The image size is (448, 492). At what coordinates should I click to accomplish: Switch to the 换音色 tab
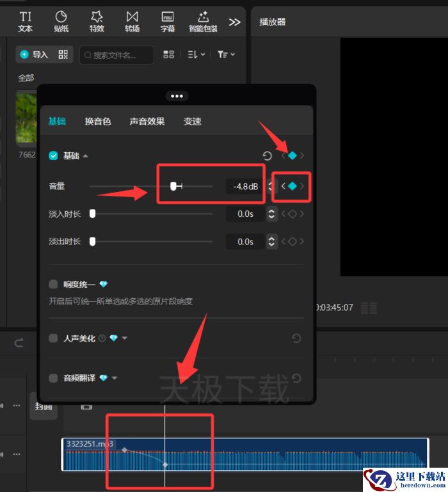98,121
